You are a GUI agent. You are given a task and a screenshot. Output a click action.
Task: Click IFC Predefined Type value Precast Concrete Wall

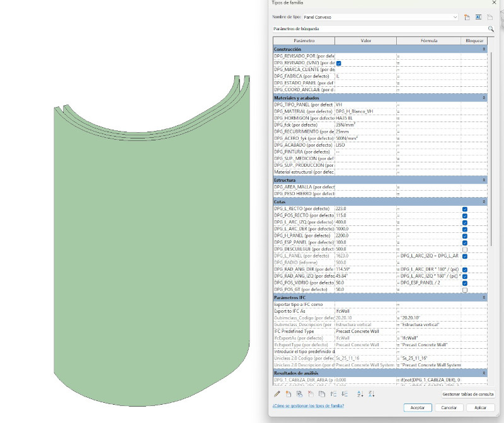[366, 332]
